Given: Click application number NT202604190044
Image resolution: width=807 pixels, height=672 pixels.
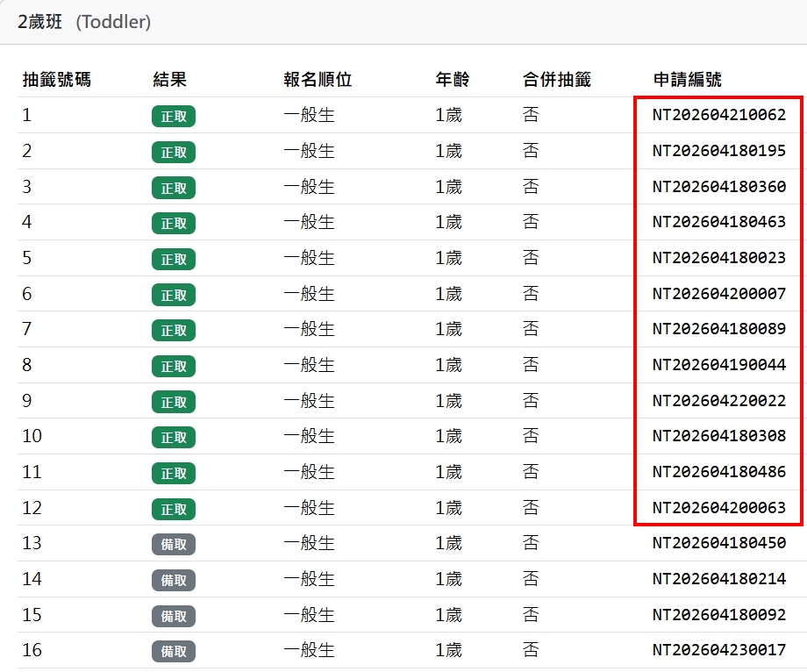Looking at the screenshot, I should [x=719, y=365].
